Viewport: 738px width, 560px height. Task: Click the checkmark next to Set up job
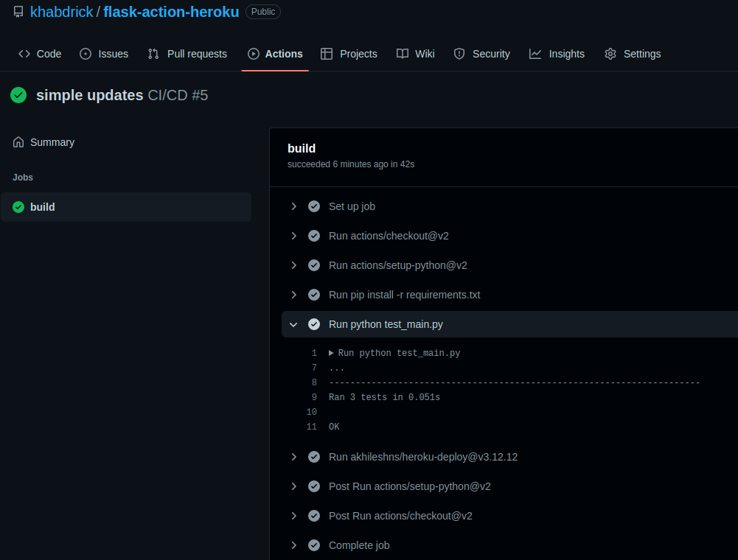click(x=313, y=206)
